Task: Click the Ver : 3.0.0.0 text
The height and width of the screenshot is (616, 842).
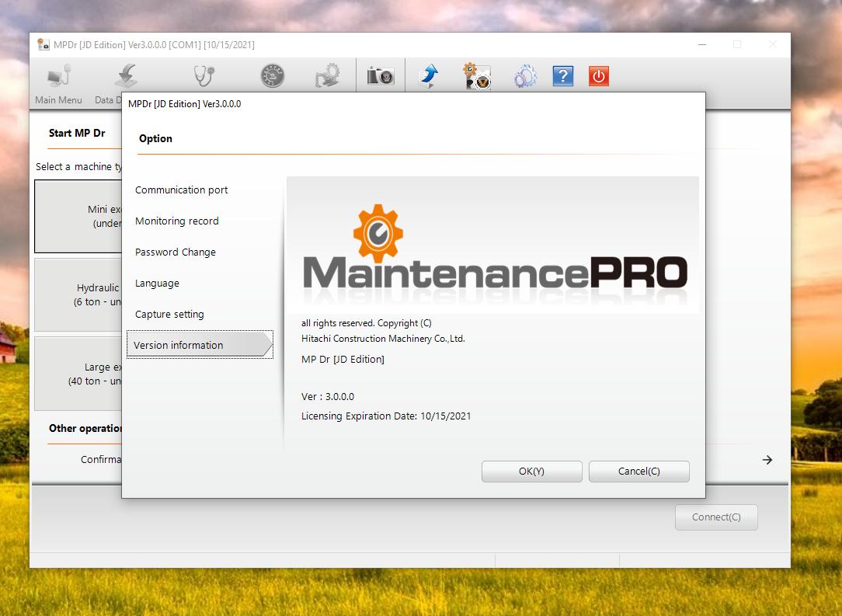Action: tap(328, 397)
